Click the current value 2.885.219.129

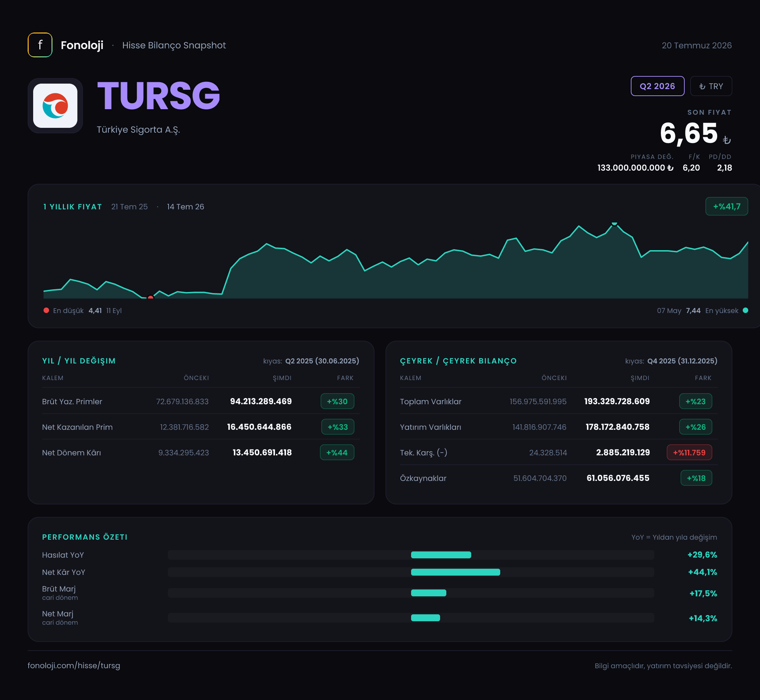point(623,452)
